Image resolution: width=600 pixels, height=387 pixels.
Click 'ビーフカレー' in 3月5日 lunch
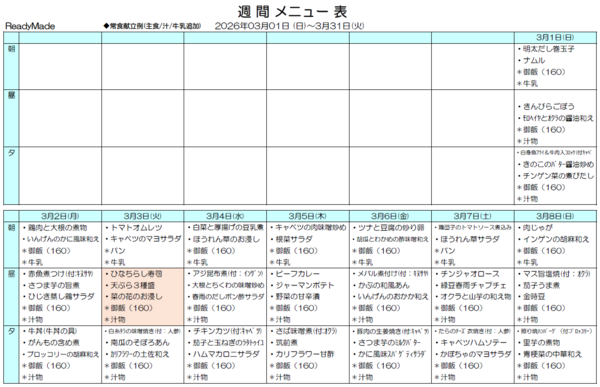pos(298,274)
